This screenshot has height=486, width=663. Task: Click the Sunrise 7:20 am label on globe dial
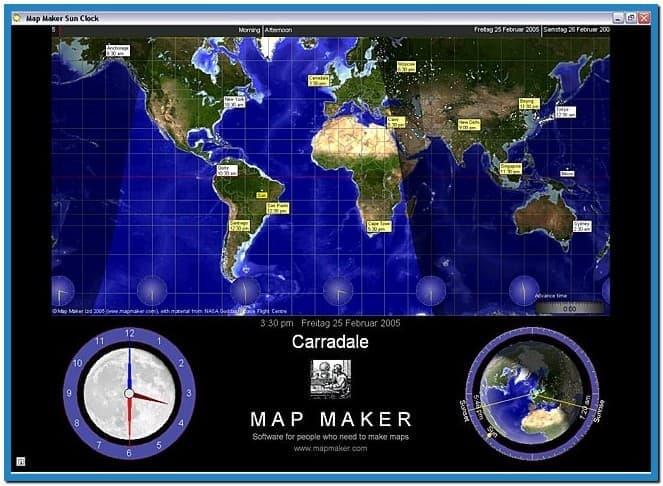tap(593, 409)
